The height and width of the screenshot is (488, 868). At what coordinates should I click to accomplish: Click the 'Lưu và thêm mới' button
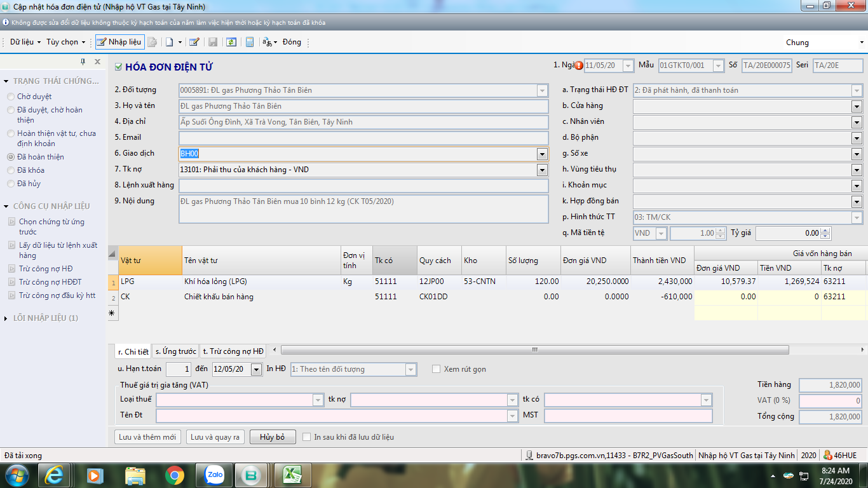(x=147, y=437)
